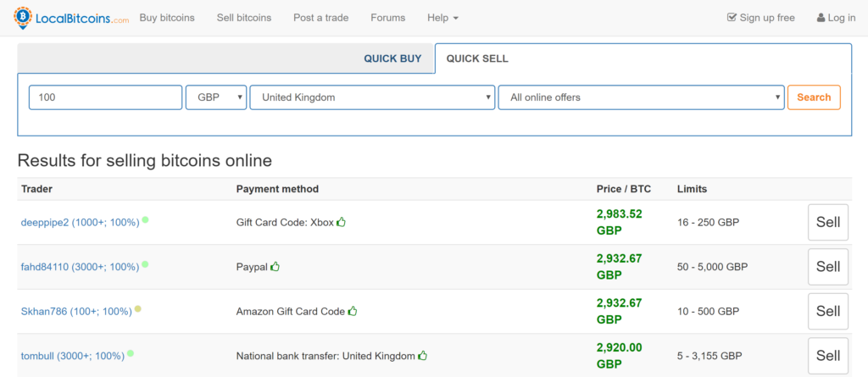Click Sell button for Paypal offer
The height and width of the screenshot is (377, 868).
point(828,266)
